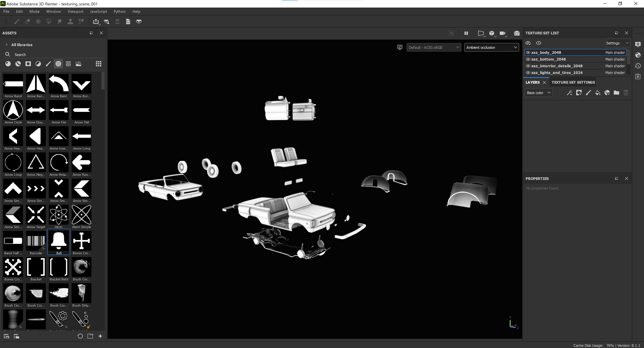Click the grid view icon in Assets

coord(98,64)
